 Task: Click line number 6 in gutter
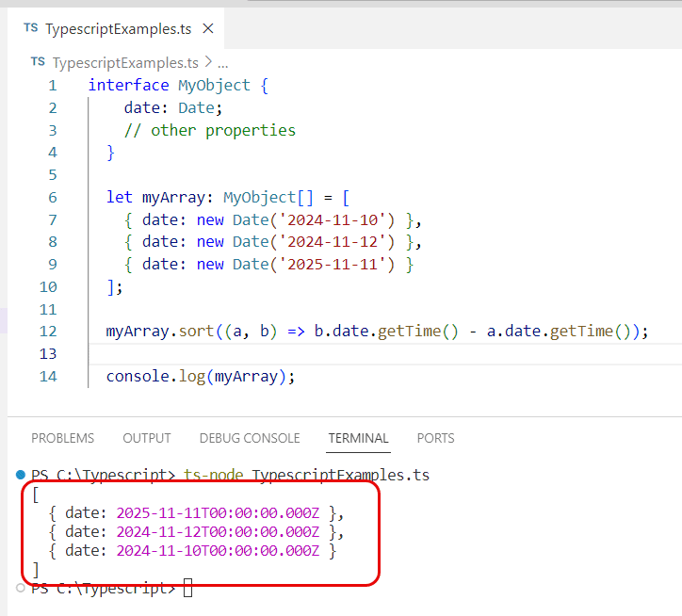pyautogui.click(x=53, y=198)
